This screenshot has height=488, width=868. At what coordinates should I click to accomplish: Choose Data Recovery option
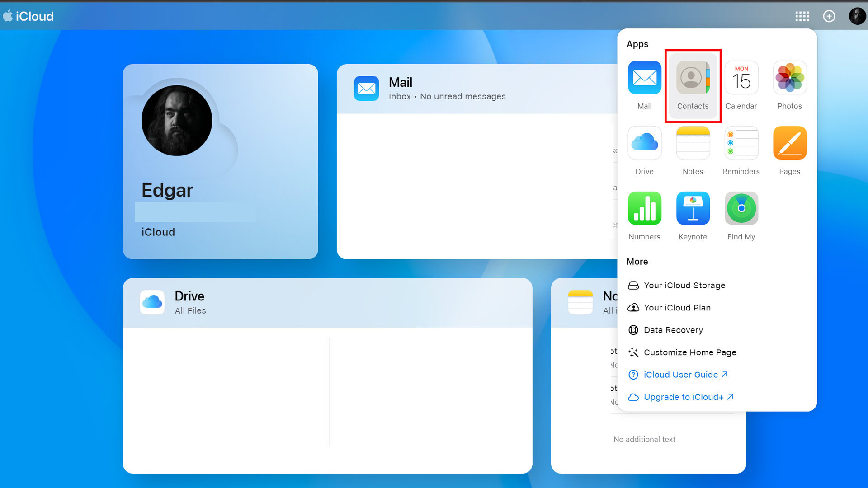coord(673,330)
